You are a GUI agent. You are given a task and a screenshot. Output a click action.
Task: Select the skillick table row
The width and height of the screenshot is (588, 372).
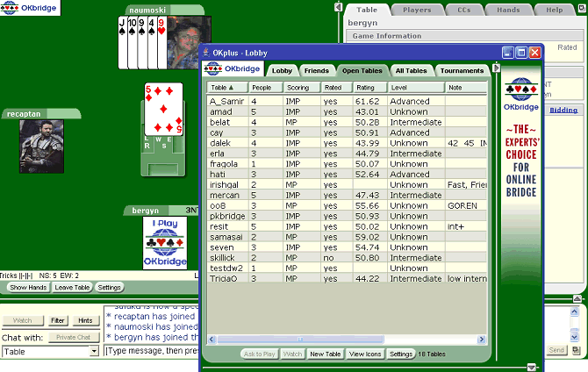(x=347, y=258)
